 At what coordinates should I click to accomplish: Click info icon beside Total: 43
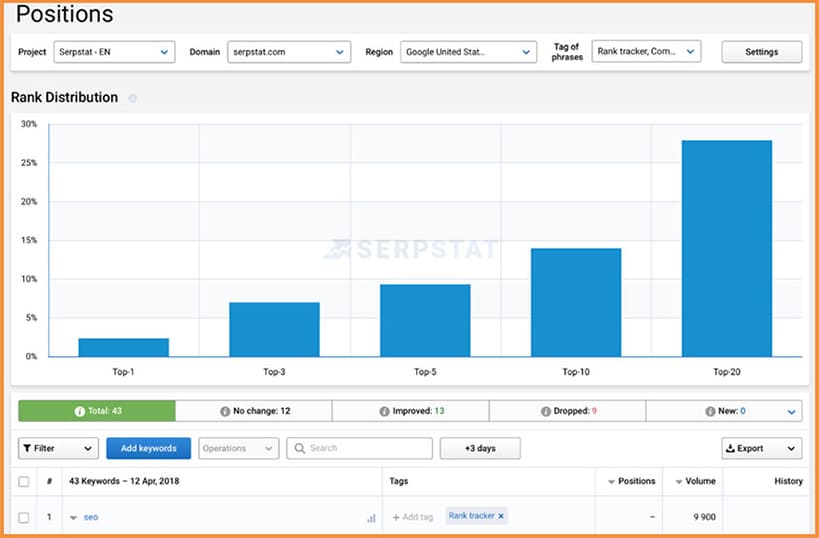[79, 412]
